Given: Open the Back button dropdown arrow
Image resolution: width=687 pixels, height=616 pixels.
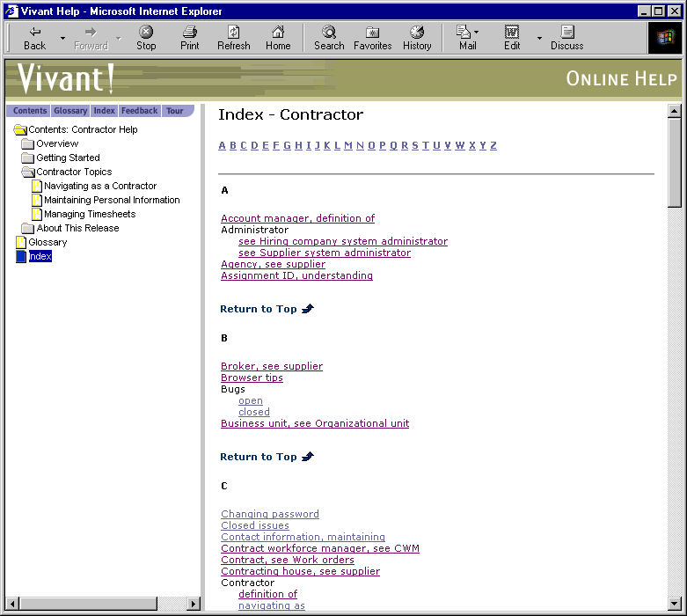Looking at the screenshot, I should click(62, 39).
